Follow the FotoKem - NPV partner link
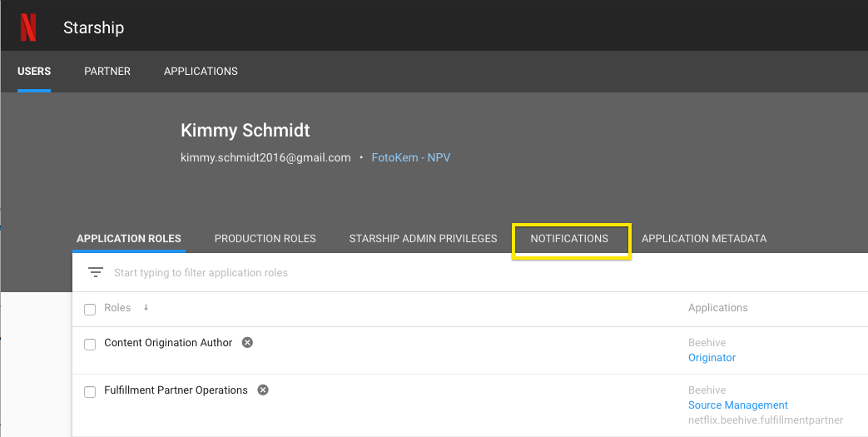The height and width of the screenshot is (437, 868). point(411,157)
